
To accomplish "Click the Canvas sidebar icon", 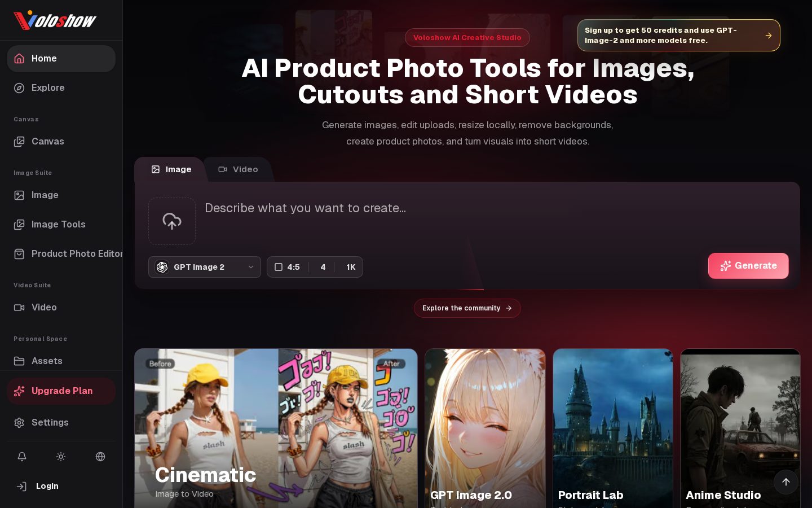I will (19, 141).
